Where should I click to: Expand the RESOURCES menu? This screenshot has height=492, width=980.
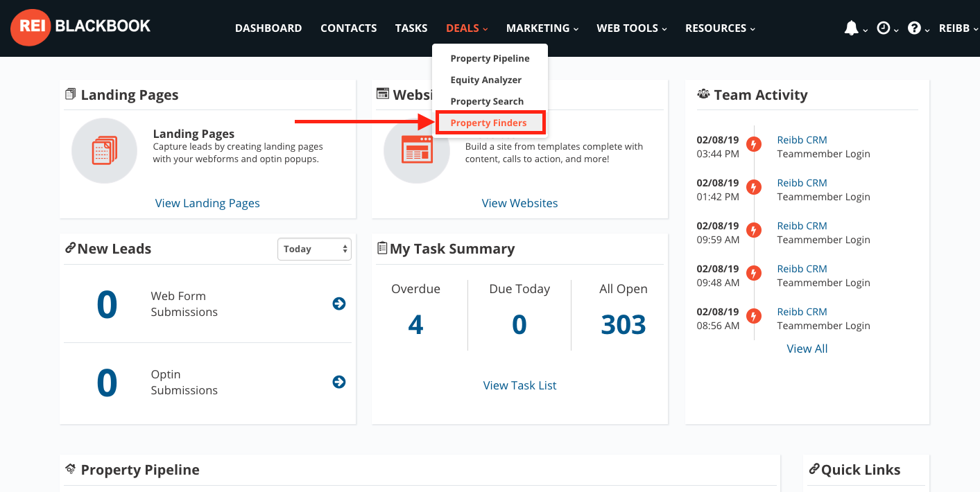pyautogui.click(x=721, y=28)
